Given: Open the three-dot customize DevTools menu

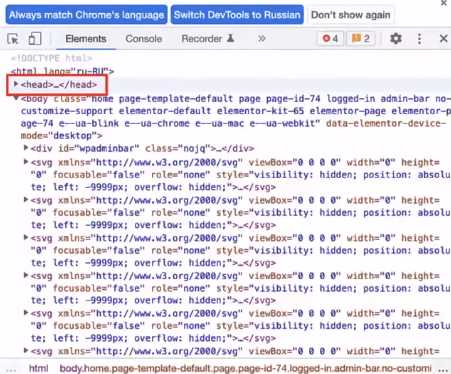Looking at the screenshot, I should 419,39.
